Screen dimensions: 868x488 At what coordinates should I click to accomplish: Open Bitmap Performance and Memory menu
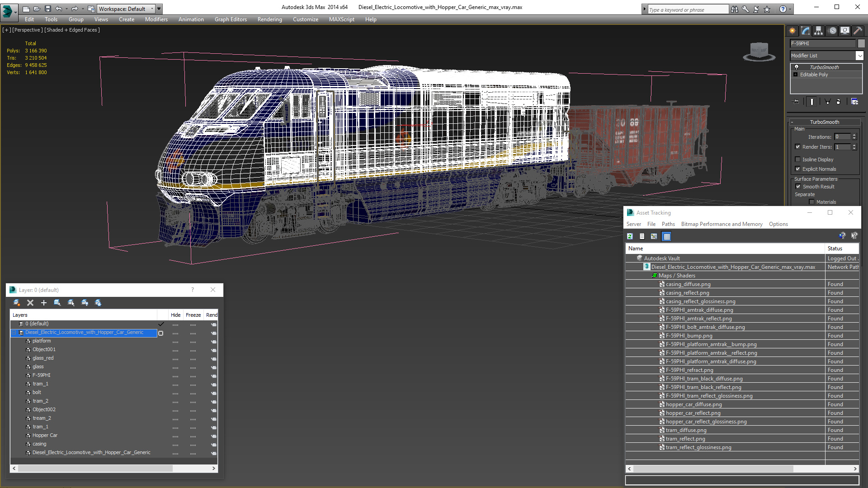pos(722,224)
